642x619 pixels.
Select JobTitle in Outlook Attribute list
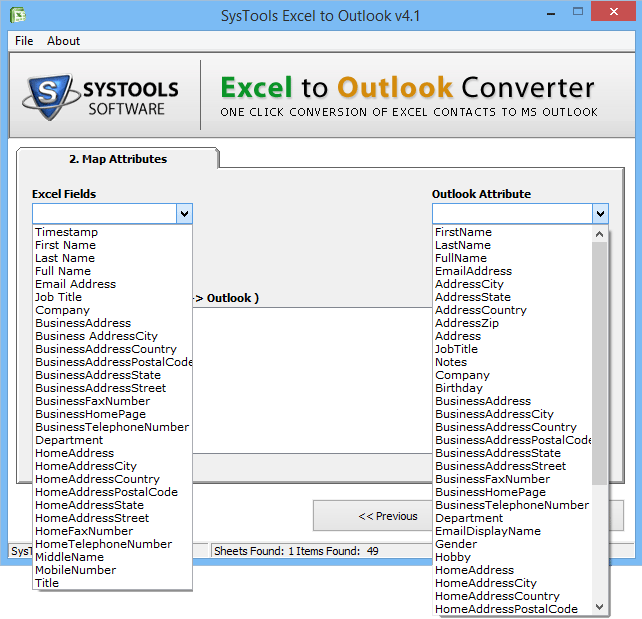tap(513, 349)
